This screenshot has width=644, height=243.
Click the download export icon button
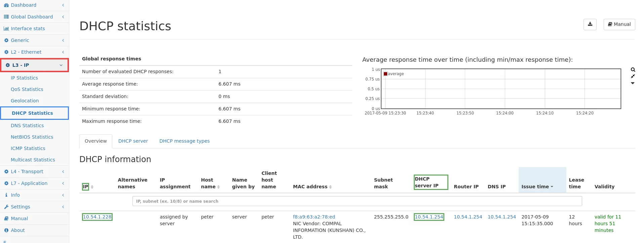[x=590, y=25]
